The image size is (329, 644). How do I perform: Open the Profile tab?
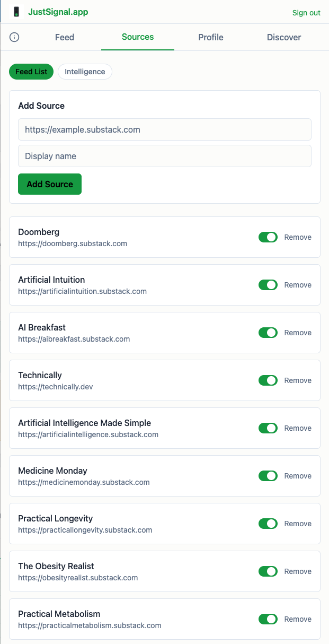(210, 37)
